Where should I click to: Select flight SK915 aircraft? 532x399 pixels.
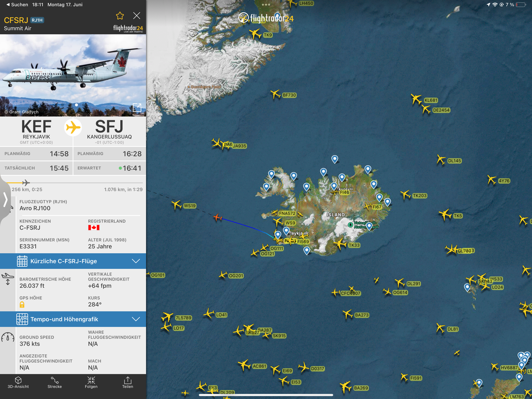tap(267, 335)
